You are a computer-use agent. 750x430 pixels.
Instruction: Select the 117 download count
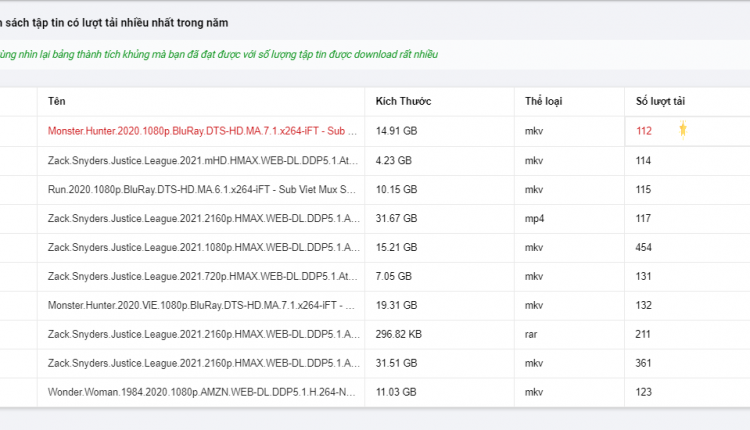pyautogui.click(x=643, y=218)
